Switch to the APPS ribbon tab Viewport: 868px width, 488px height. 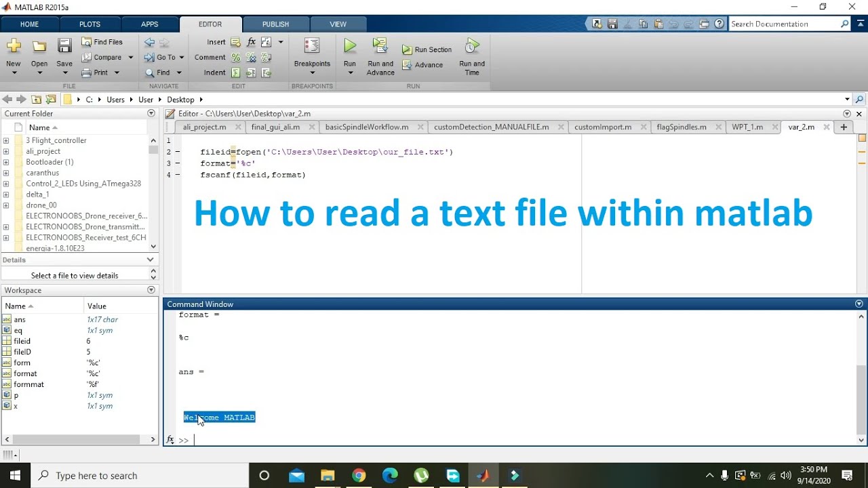[x=150, y=24]
